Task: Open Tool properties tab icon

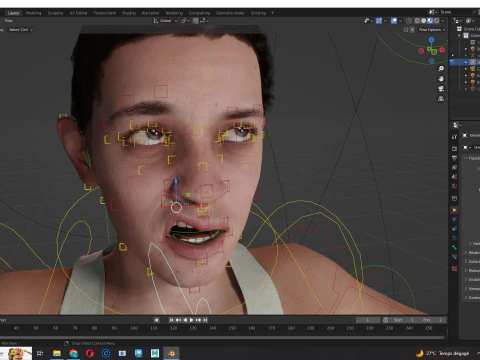Action: 454,137
